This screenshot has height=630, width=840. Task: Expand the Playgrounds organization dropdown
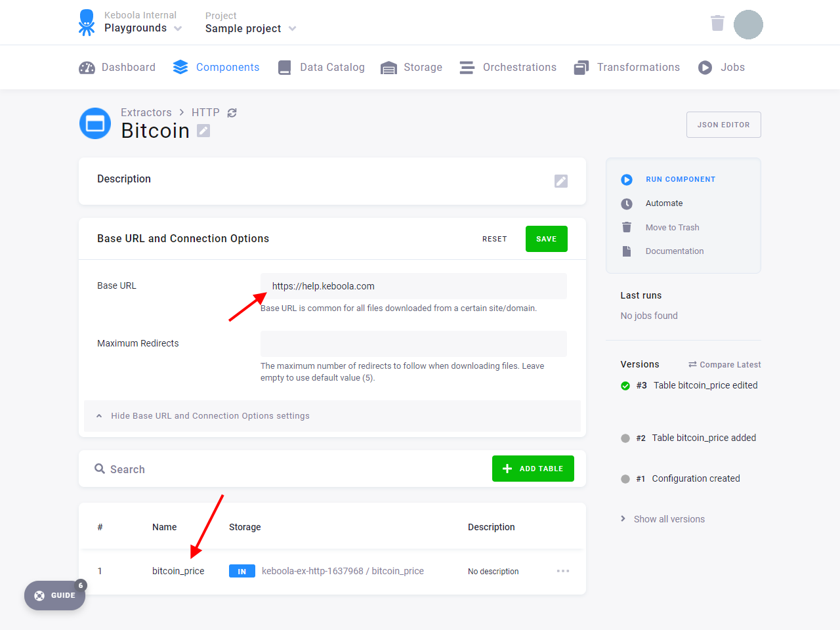pyautogui.click(x=178, y=28)
